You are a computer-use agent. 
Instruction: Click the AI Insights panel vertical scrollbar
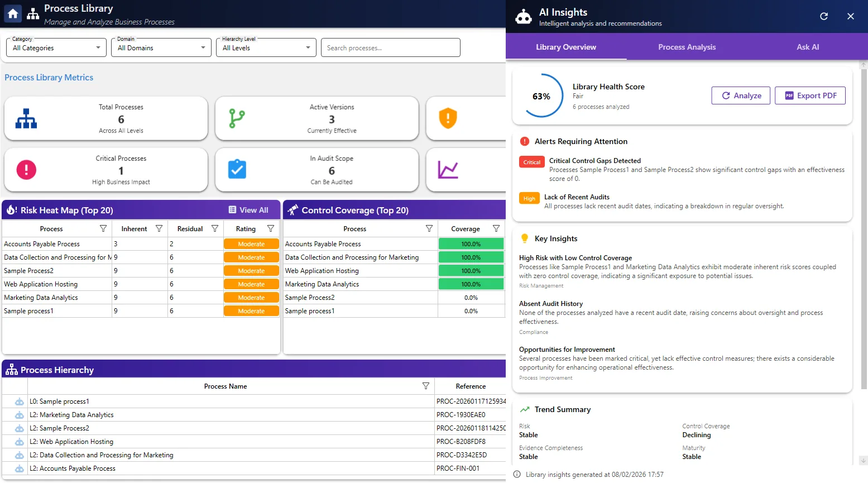[864, 229]
